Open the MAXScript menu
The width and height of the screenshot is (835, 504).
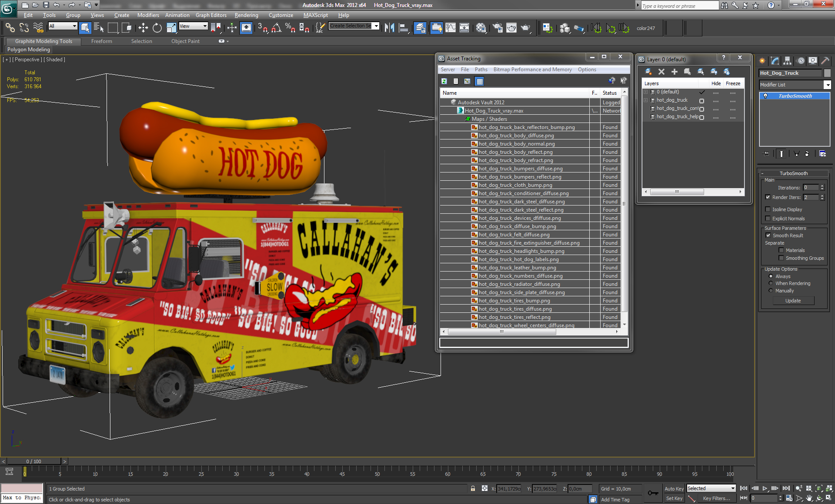tap(315, 15)
